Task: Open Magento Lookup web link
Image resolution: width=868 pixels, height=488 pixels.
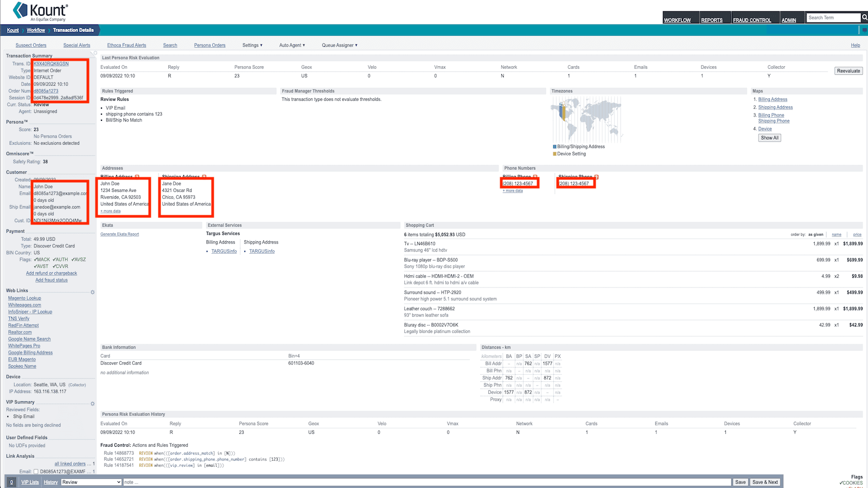Action: (24, 298)
